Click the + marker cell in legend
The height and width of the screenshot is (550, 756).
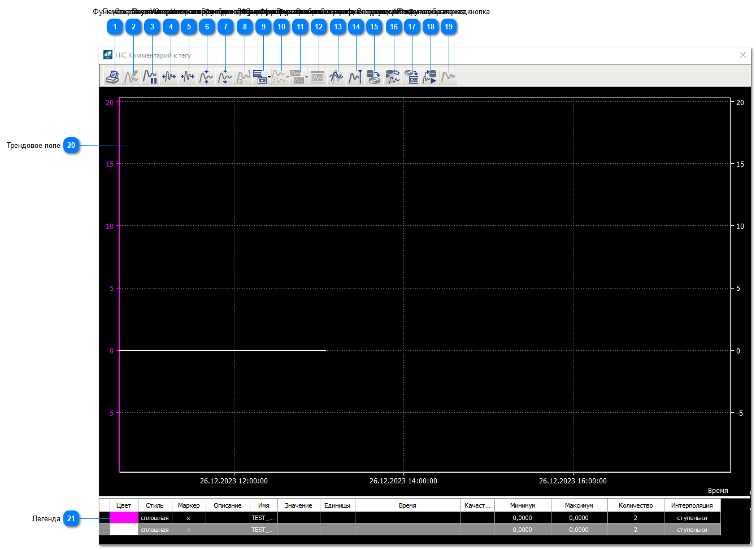click(x=189, y=530)
